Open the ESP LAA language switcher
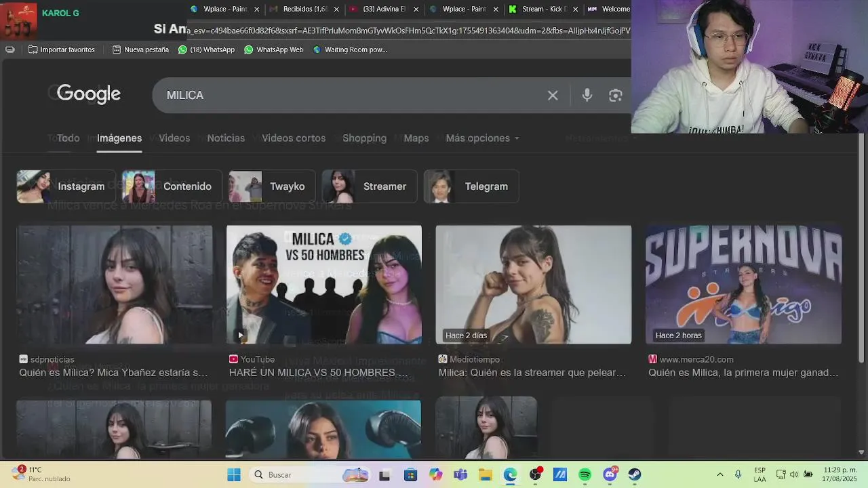868x488 pixels. coord(759,474)
